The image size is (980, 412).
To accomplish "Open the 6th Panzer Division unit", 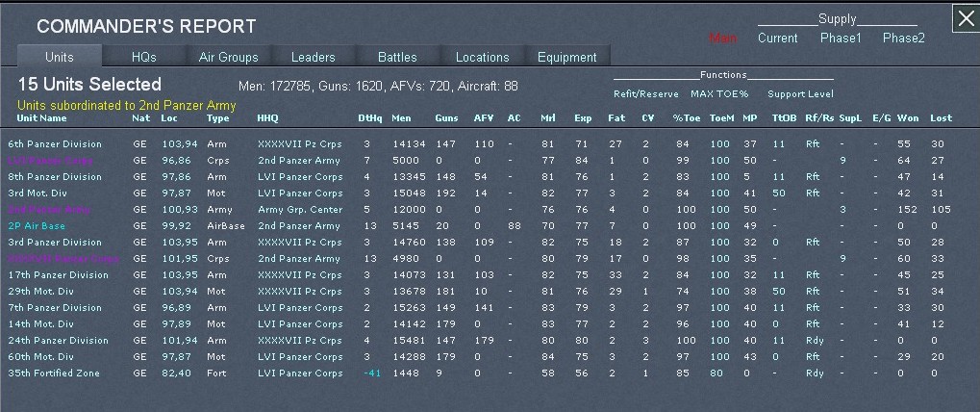I will [x=55, y=144].
